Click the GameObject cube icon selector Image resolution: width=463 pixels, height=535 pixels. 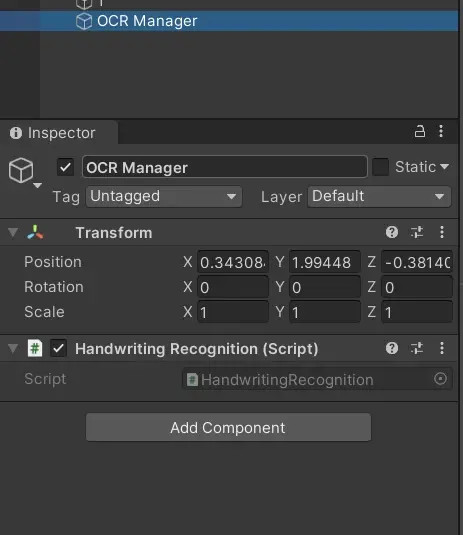click(x=24, y=172)
